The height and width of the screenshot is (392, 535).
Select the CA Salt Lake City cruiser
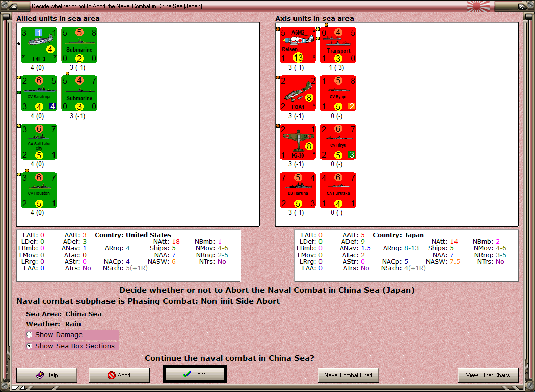(39, 142)
